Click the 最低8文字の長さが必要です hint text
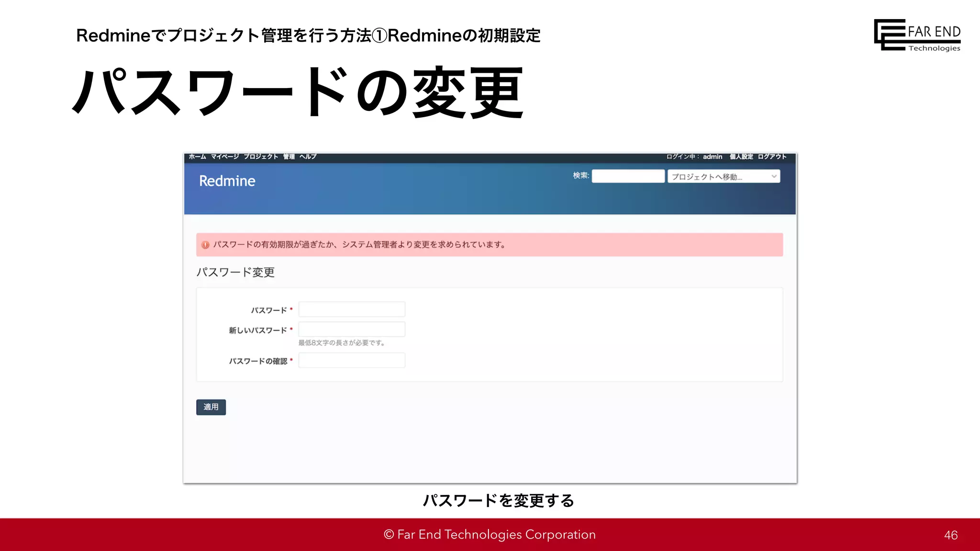The height and width of the screenshot is (551, 980). (x=342, y=343)
